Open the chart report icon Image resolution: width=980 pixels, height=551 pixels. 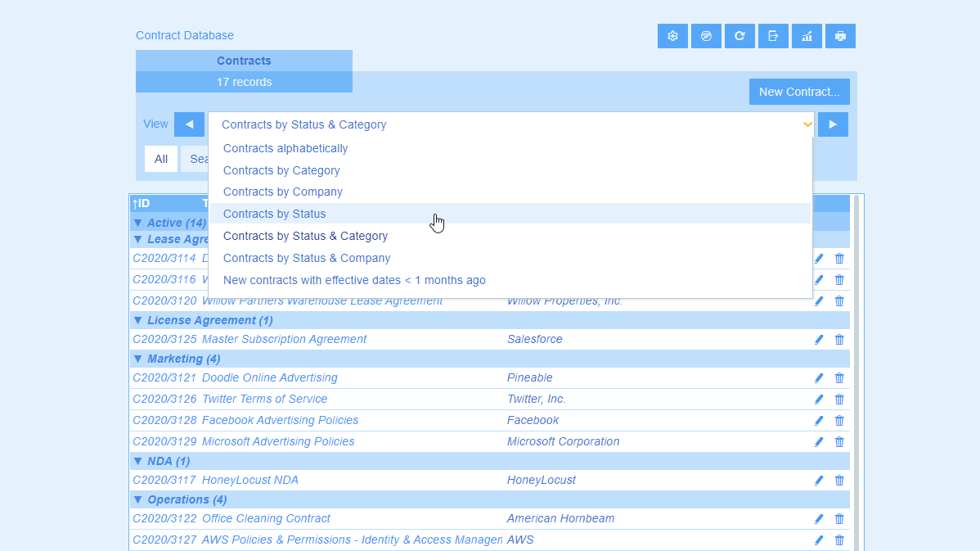(x=807, y=36)
